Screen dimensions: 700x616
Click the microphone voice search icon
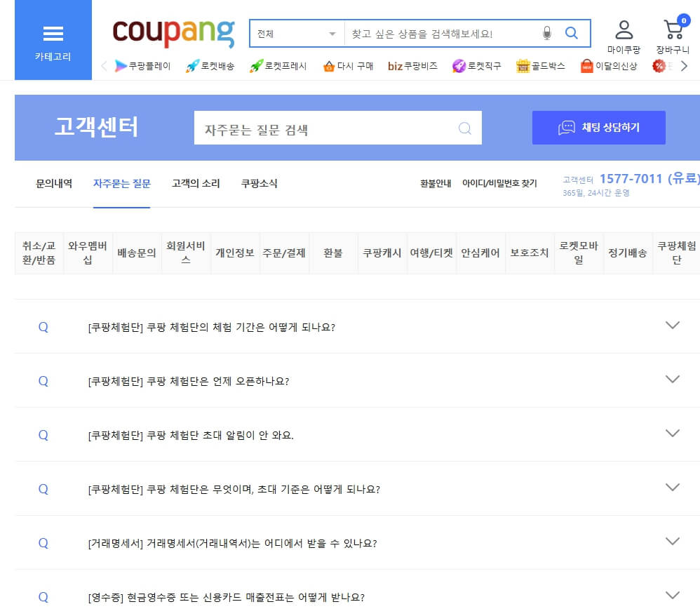[547, 33]
